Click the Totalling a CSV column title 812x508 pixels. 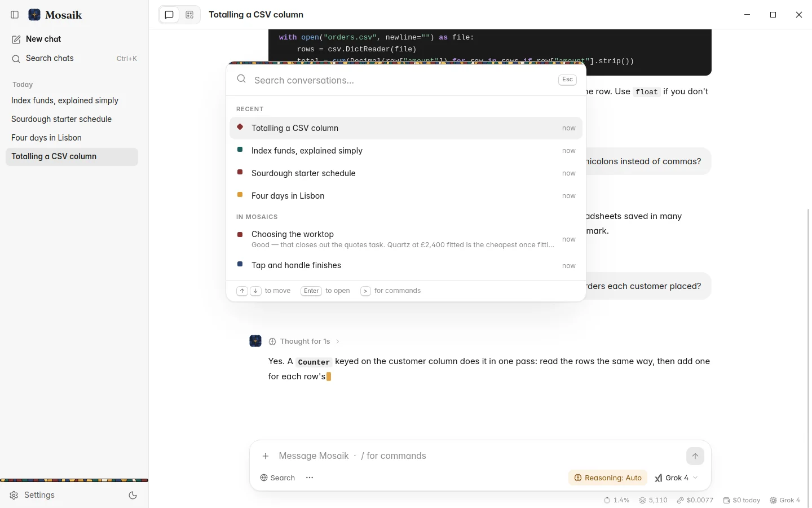coord(256,15)
